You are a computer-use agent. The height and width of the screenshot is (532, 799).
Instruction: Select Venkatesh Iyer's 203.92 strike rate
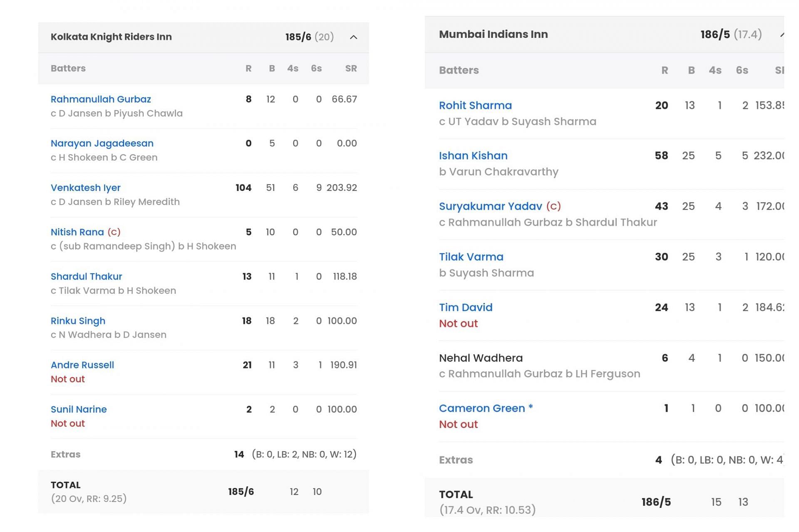click(x=342, y=188)
